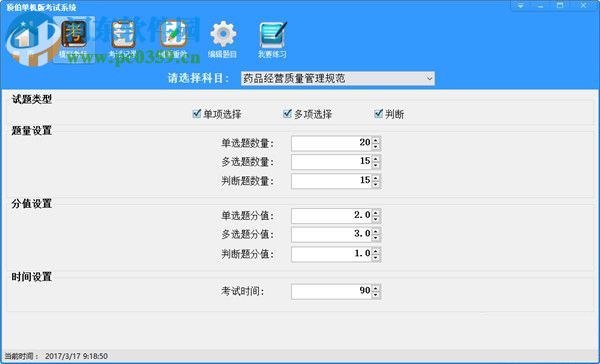Click the 请选择科目 label
This screenshot has height=364, width=600.
199,78
